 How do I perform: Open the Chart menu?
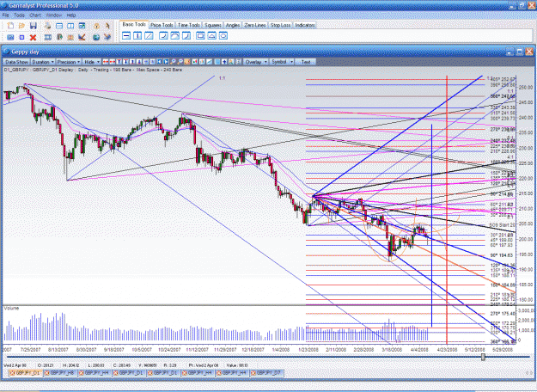pos(35,15)
